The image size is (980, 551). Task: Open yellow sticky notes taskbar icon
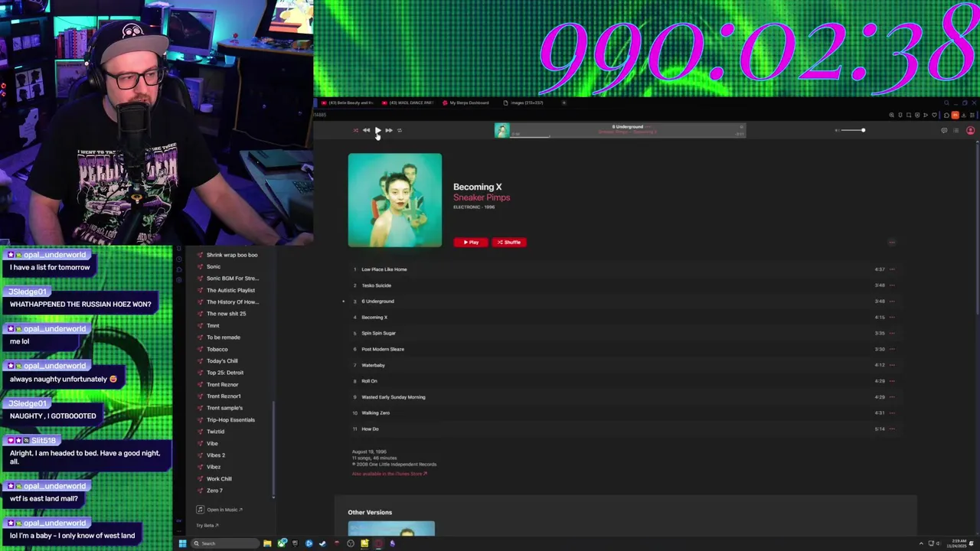[364, 543]
